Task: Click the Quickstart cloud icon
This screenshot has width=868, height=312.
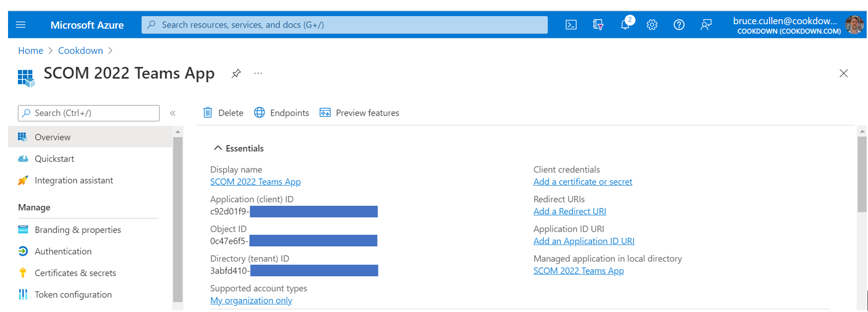Action: coord(23,159)
